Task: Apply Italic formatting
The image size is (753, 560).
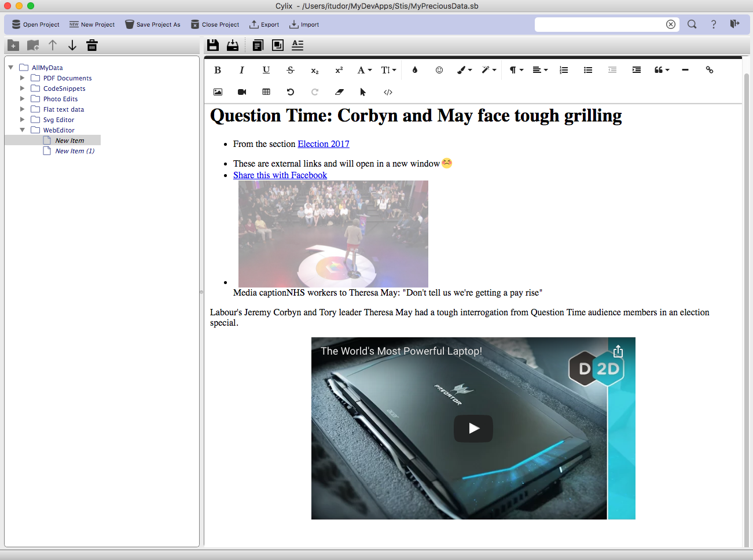Action: coord(242,70)
